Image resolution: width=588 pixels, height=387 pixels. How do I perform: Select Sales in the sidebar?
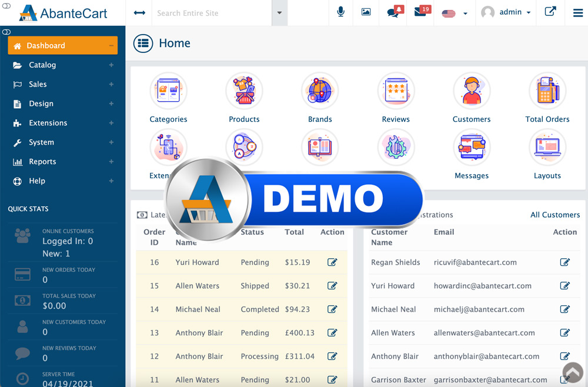[x=63, y=84]
